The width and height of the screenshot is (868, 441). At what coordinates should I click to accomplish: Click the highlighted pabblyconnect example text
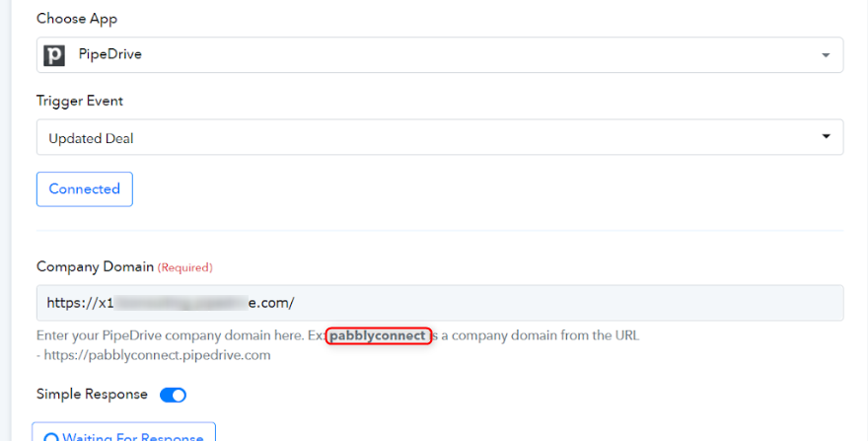coord(378,335)
